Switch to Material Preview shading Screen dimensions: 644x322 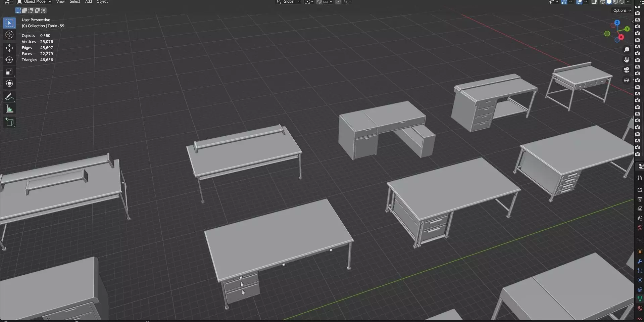(615, 2)
